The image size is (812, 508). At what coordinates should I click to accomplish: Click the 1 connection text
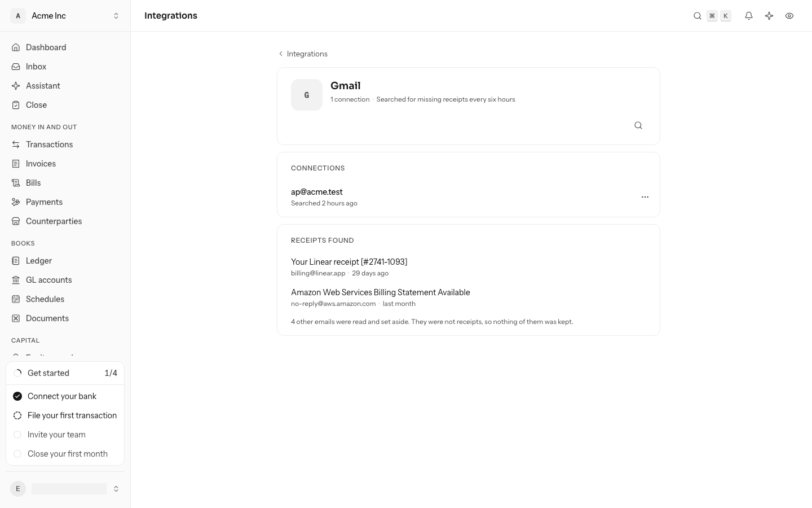[350, 99]
